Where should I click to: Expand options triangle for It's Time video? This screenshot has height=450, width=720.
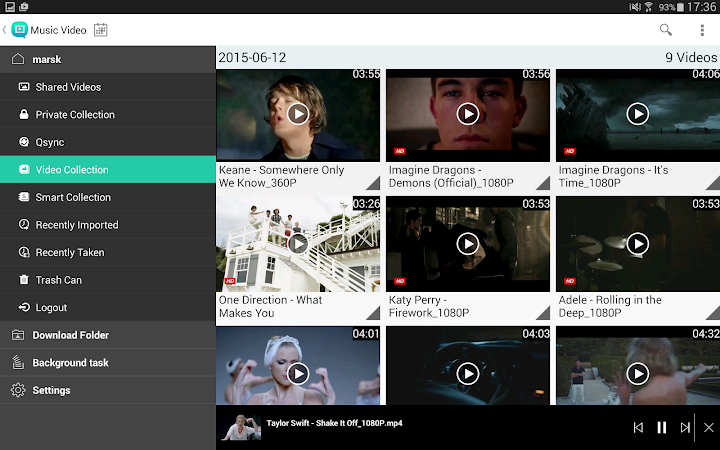714,184
